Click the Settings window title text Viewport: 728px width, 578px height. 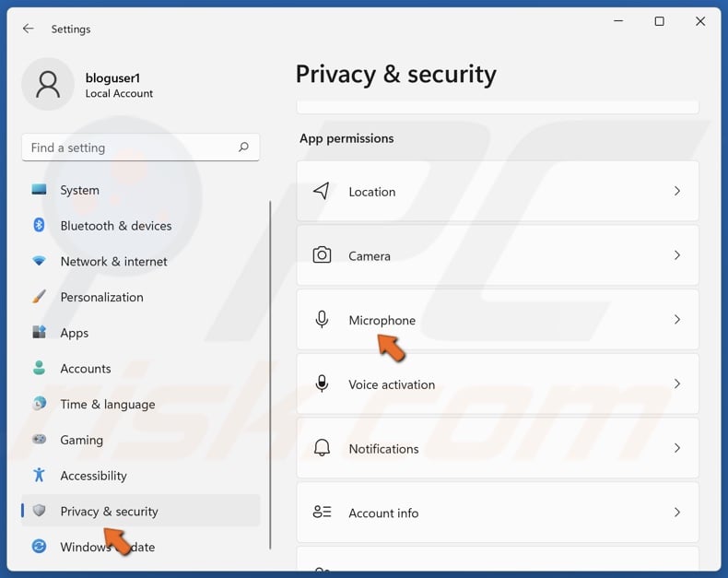(x=71, y=29)
